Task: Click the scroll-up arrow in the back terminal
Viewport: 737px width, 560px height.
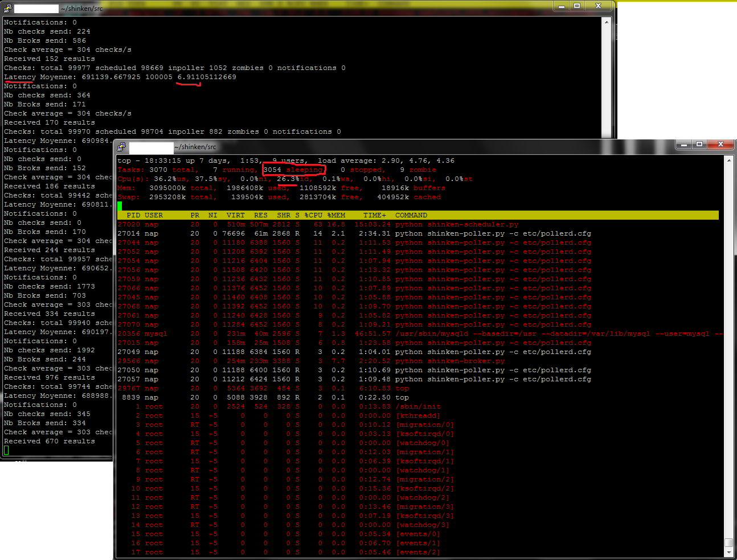Action: click(606, 22)
